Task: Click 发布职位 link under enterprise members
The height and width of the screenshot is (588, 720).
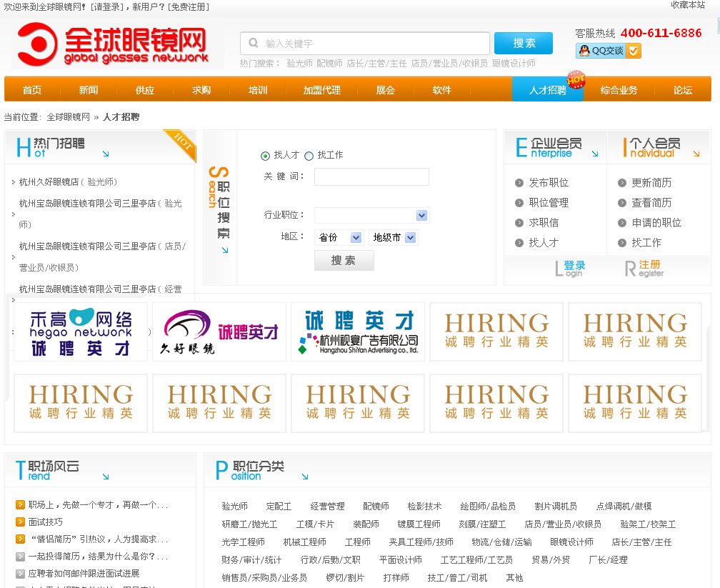Action: coord(548,183)
